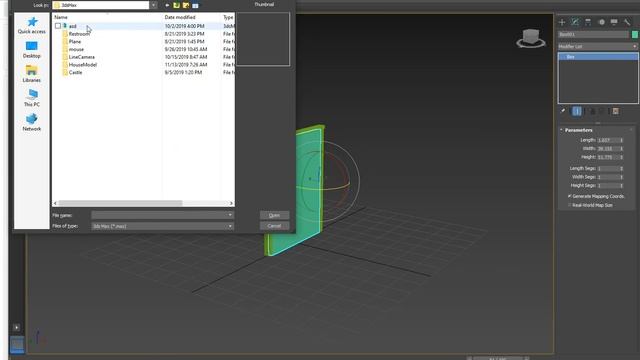Viewport: 640px width, 360px height.
Task: Click the file list right scroll arrow
Action: tap(231, 203)
